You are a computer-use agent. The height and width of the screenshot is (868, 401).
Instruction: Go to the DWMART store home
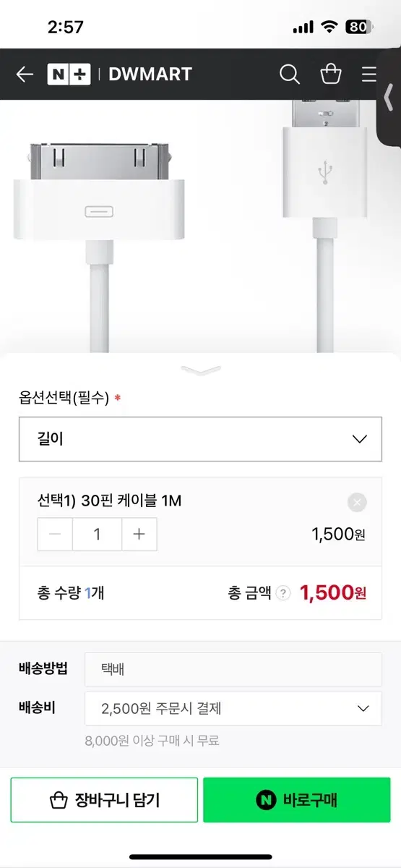coord(150,74)
